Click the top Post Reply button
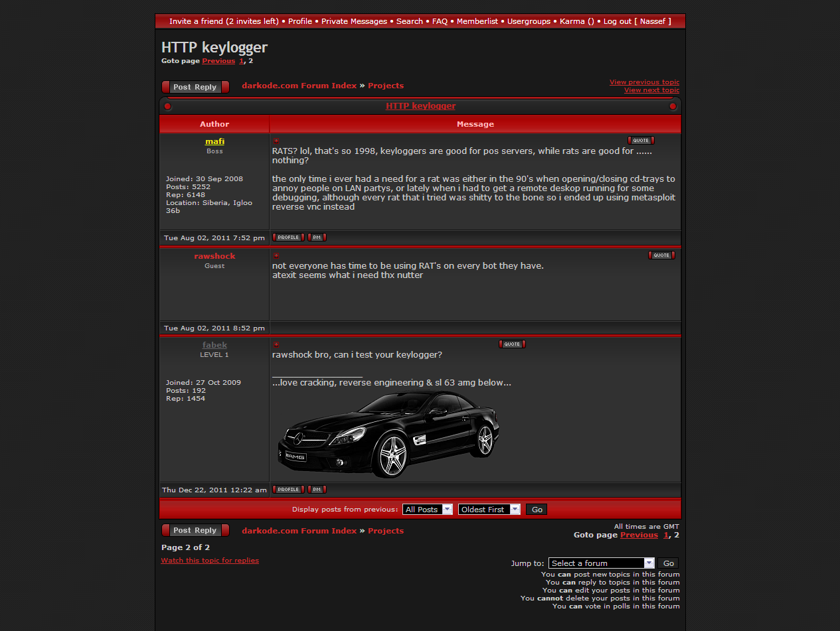Viewport: 840px width, 631px height. tap(195, 87)
